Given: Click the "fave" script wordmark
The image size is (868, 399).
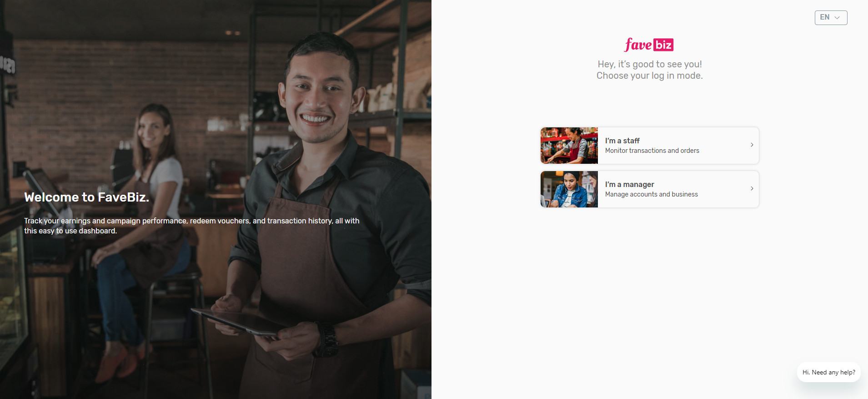Looking at the screenshot, I should coord(638,45).
